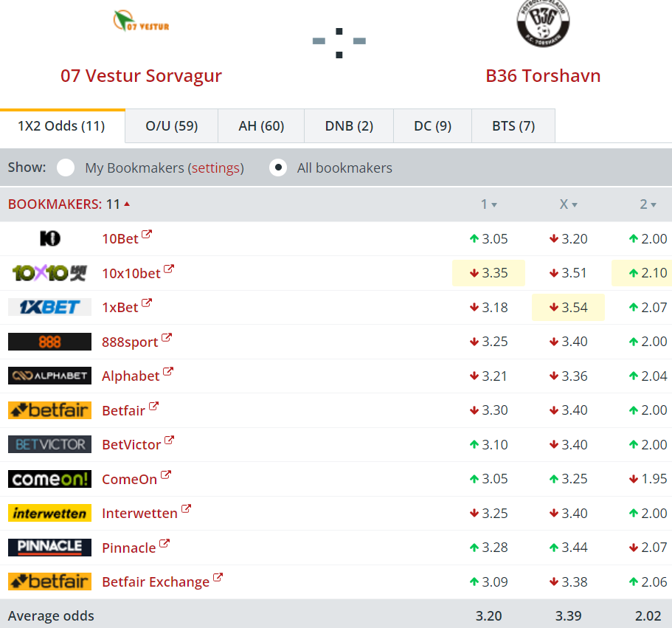Image resolution: width=672 pixels, height=628 pixels.
Task: Click the B36 Torshavn club badge
Action: pyautogui.click(x=543, y=24)
